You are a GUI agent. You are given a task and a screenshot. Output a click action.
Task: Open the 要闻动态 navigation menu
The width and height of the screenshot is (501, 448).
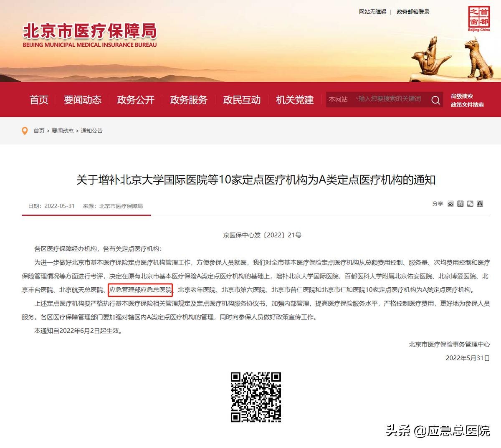(x=83, y=100)
